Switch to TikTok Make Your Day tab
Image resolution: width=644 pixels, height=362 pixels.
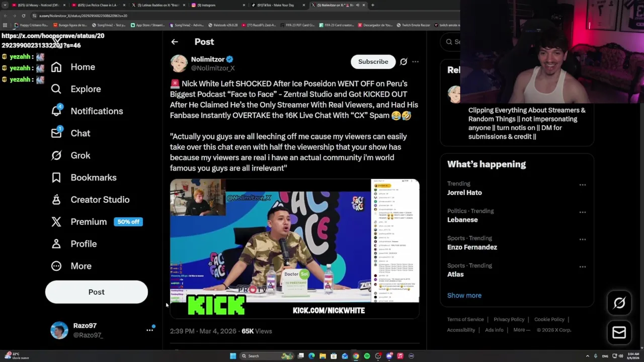click(x=278, y=5)
